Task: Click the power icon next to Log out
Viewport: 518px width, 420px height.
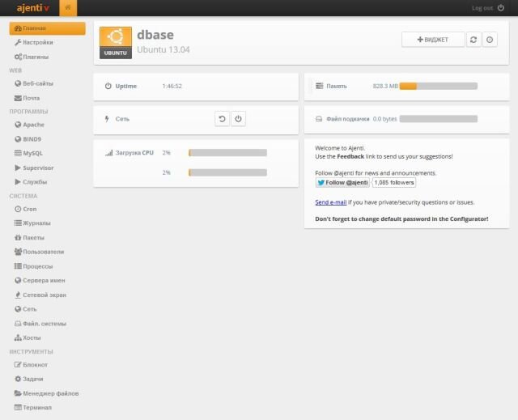Action: [x=501, y=7]
